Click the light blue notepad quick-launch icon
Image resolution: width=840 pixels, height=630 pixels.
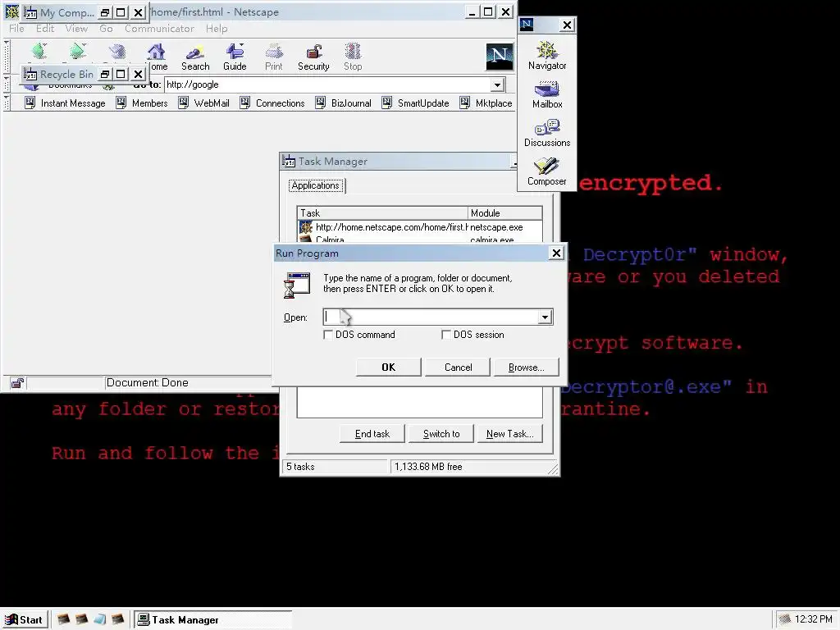coord(99,619)
